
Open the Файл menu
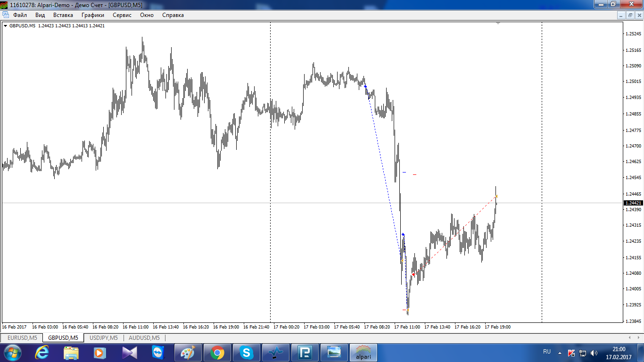(x=20, y=15)
